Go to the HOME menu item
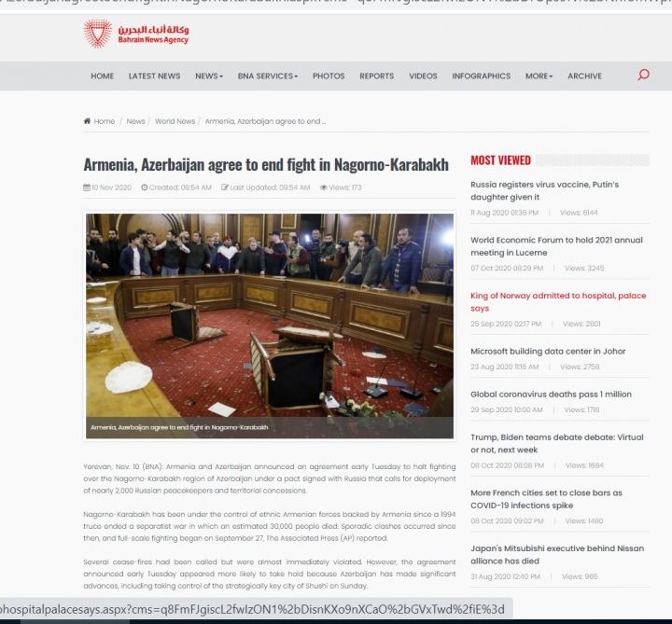Viewport: 672px width, 624px height. (x=102, y=76)
